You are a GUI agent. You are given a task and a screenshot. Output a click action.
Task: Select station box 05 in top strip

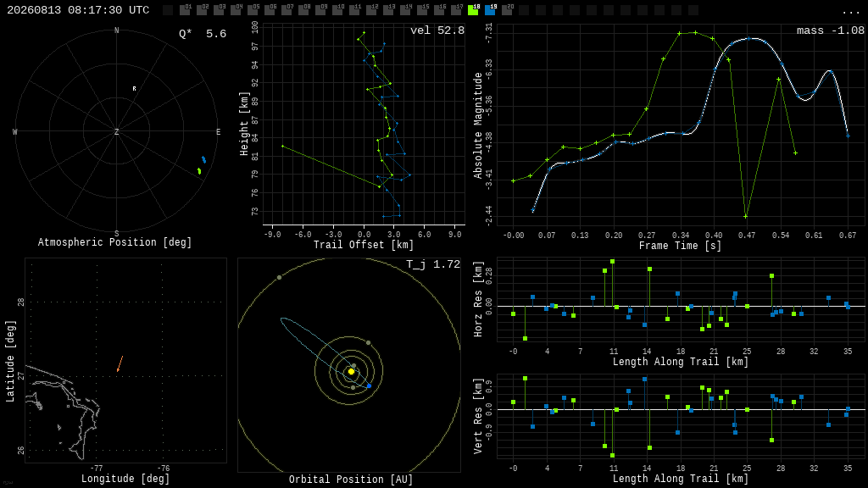click(x=253, y=10)
